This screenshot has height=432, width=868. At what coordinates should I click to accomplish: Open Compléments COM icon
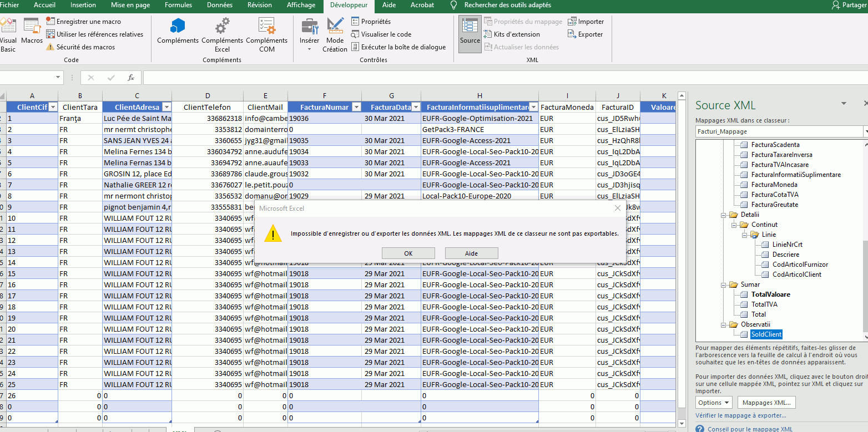[x=266, y=26]
